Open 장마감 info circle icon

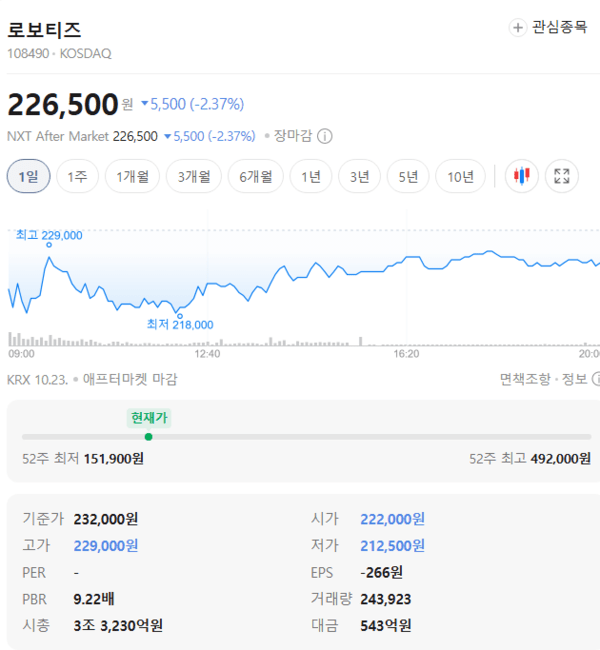(x=325, y=136)
